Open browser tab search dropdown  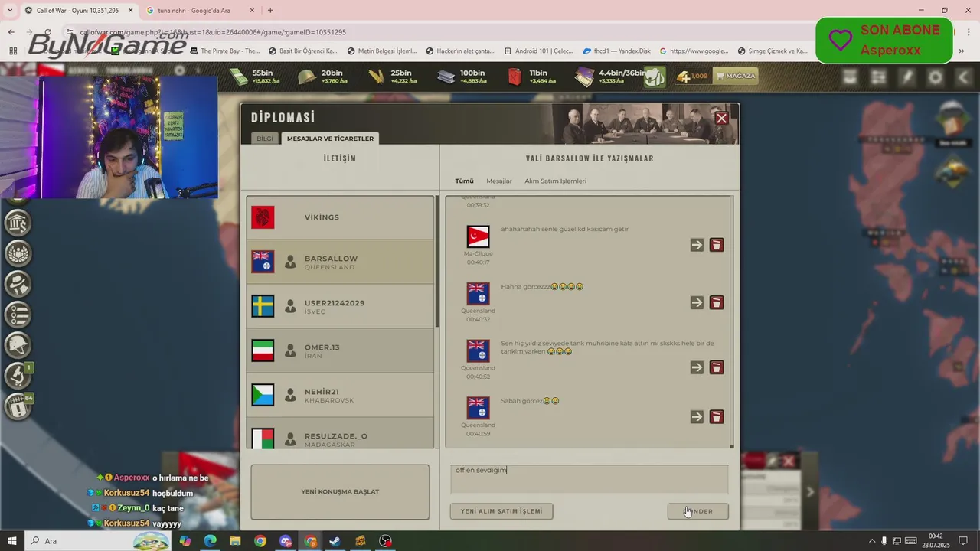point(10,11)
